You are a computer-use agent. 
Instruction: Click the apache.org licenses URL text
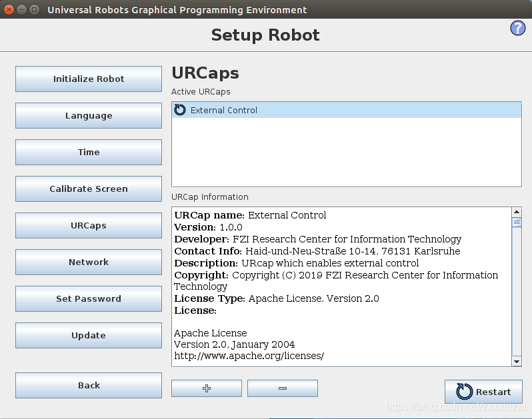[249, 356]
